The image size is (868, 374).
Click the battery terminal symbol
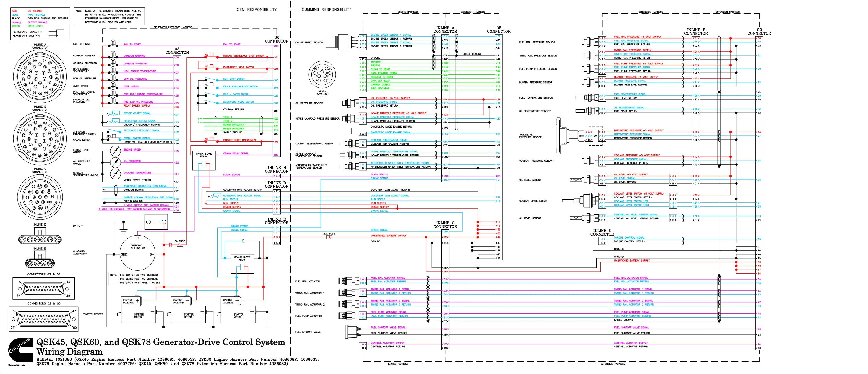[156, 222]
